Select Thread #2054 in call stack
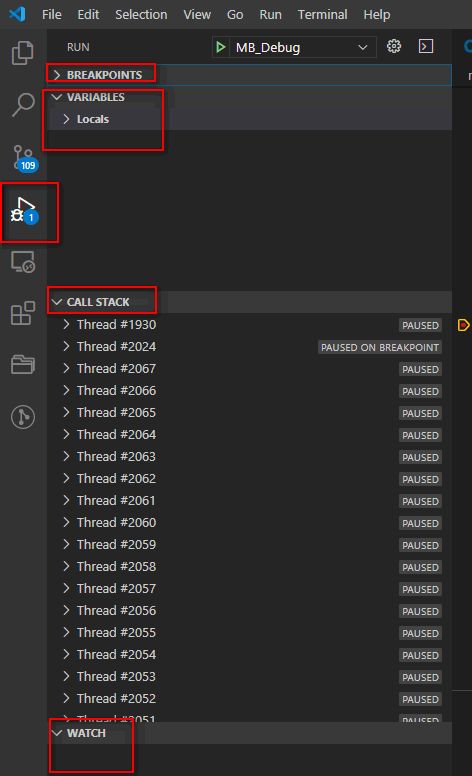472x776 pixels. tap(249, 655)
